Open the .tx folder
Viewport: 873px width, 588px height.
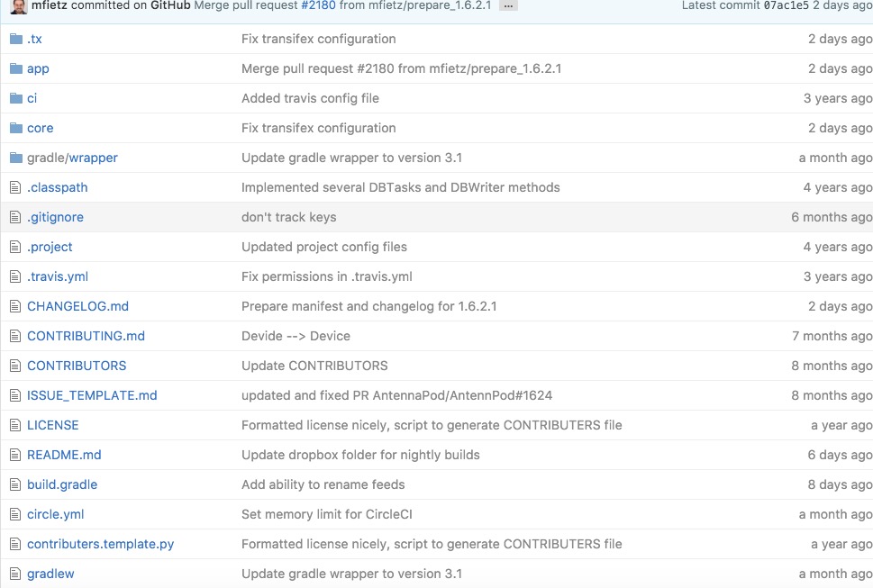[34, 39]
